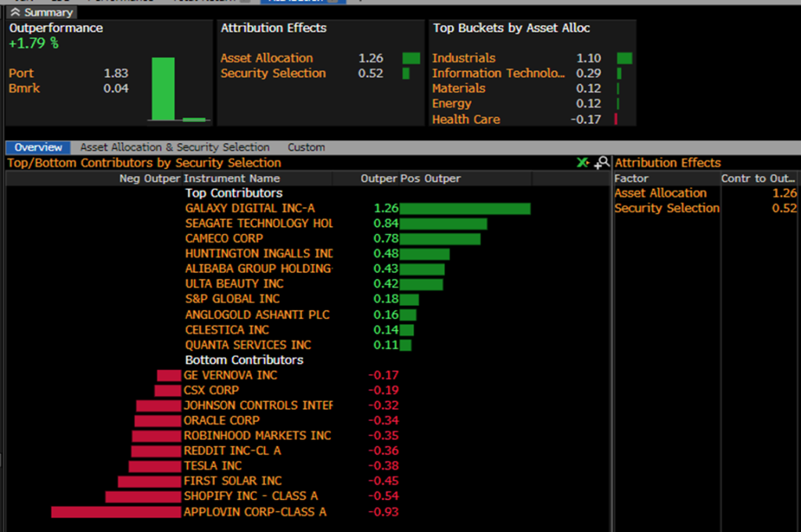This screenshot has width=801, height=532.
Task: Open the Custom tab
Action: [306, 147]
